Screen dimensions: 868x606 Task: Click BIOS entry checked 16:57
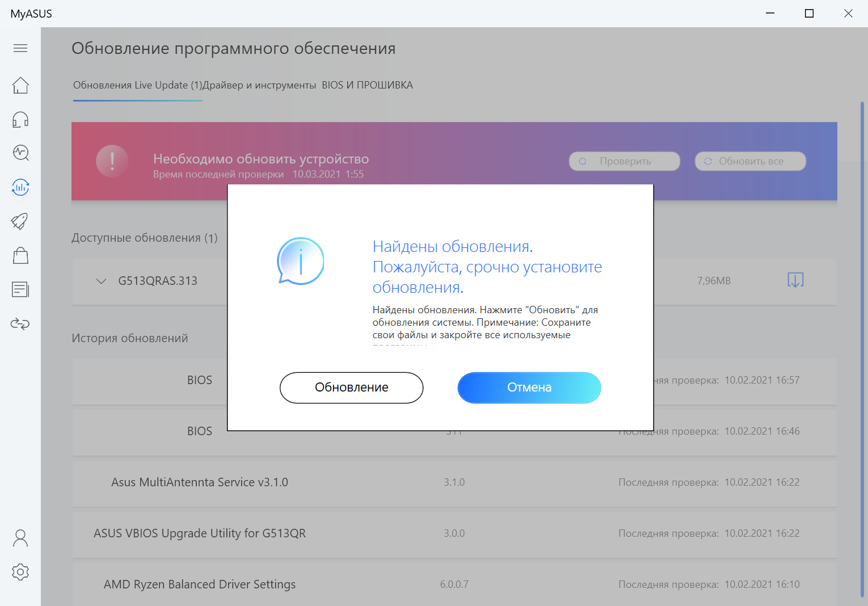pos(200,380)
